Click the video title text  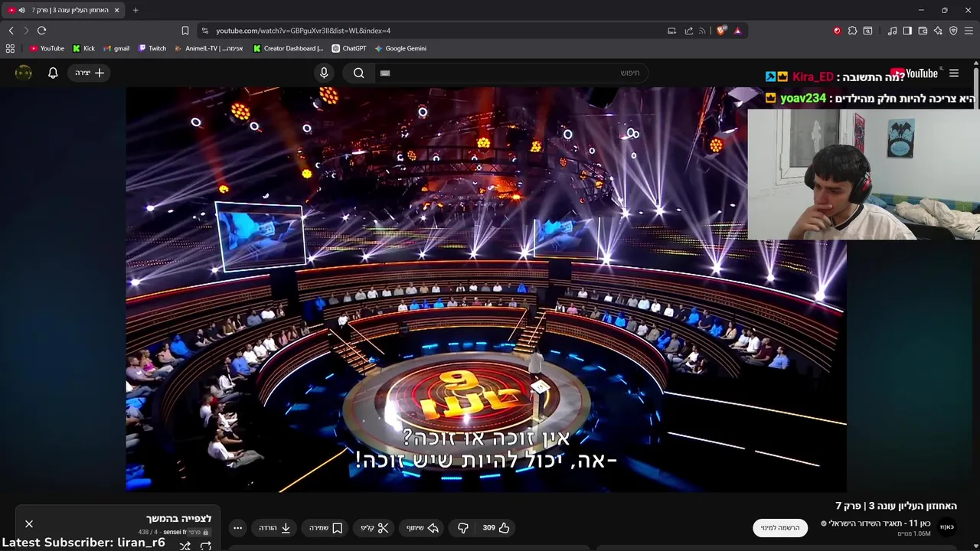tap(896, 506)
